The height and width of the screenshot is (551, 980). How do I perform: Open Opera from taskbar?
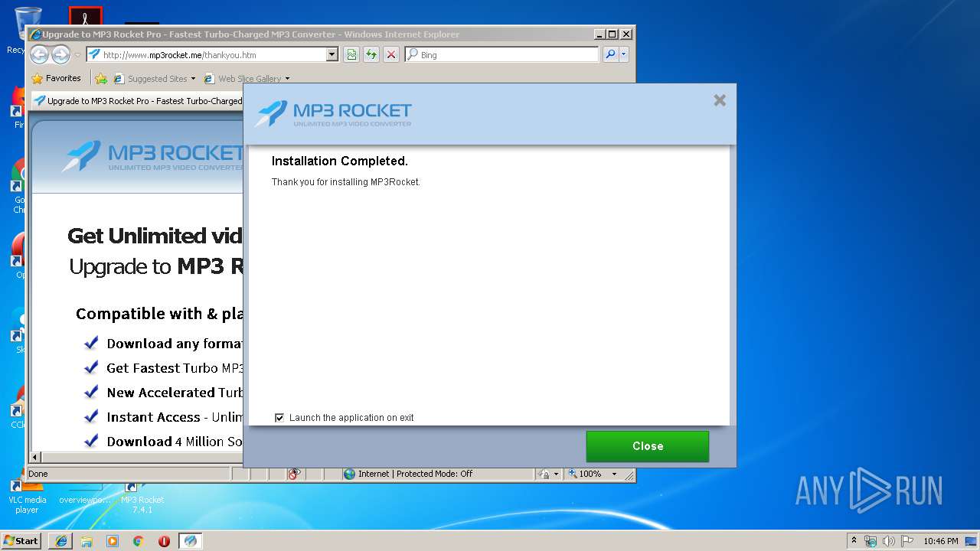[x=164, y=541]
